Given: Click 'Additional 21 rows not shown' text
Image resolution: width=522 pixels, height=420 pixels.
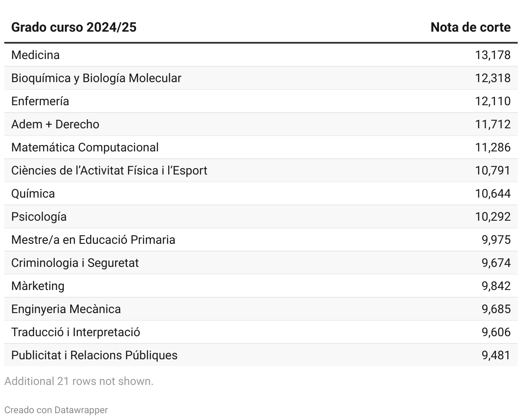Looking at the screenshot, I should [79, 381].
